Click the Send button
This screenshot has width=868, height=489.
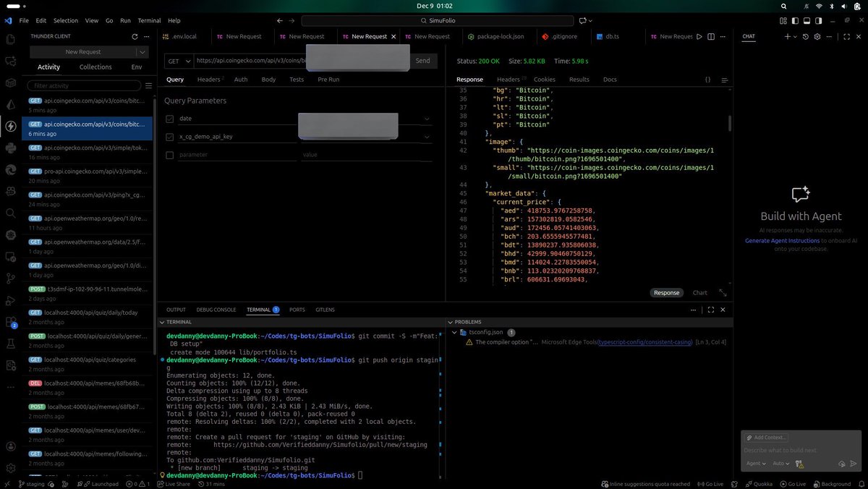(422, 61)
